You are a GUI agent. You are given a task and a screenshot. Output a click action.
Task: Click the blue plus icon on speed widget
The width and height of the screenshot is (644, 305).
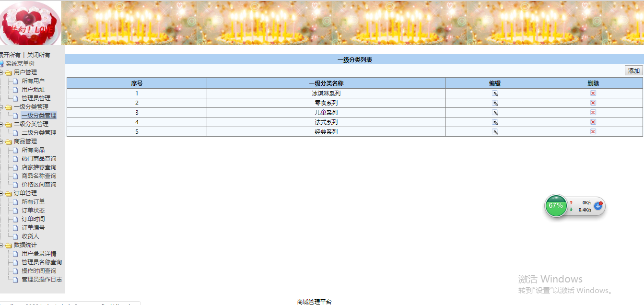pyautogui.click(x=598, y=206)
